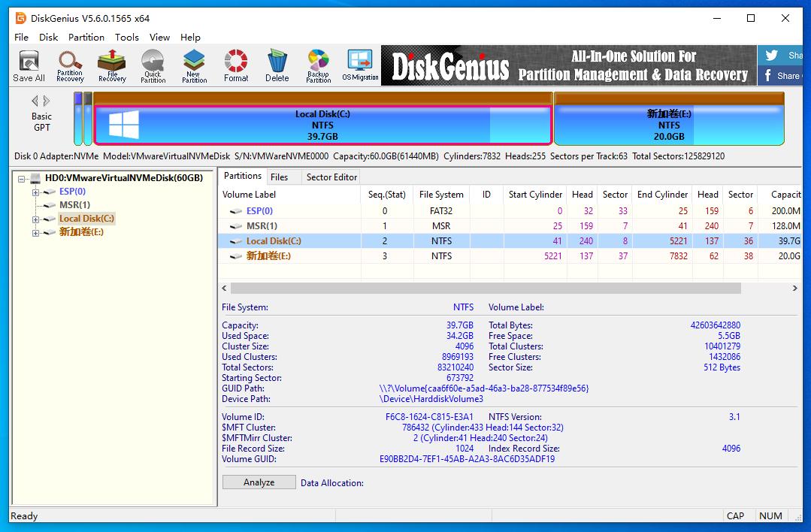Switch to the Files tab
811x532 pixels.
point(279,177)
